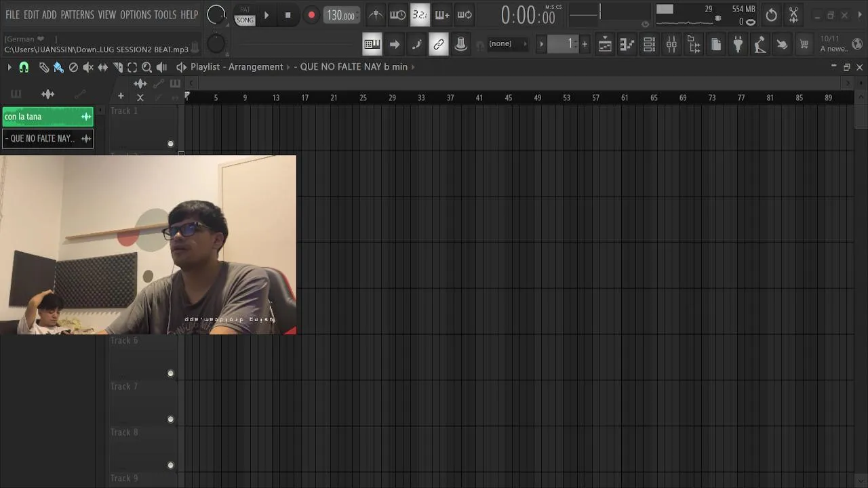
Task: Click bar 17 on timeline ruler
Action: (304, 98)
